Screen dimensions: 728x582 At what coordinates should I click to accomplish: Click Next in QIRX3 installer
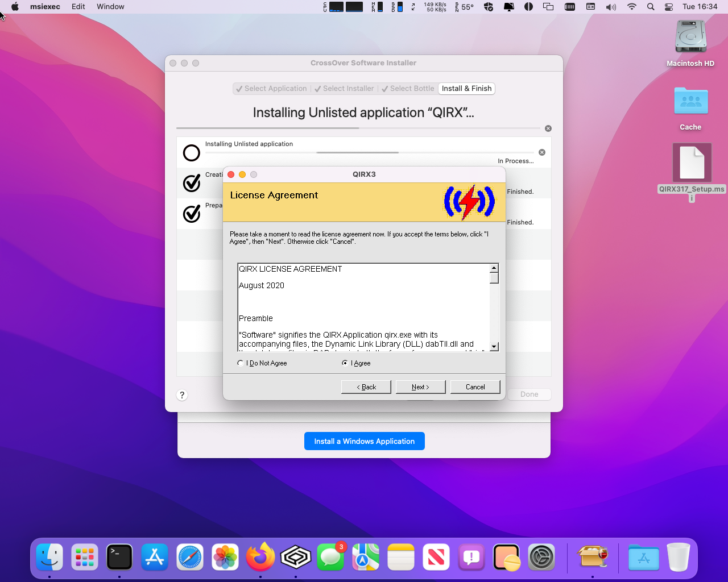(x=420, y=387)
